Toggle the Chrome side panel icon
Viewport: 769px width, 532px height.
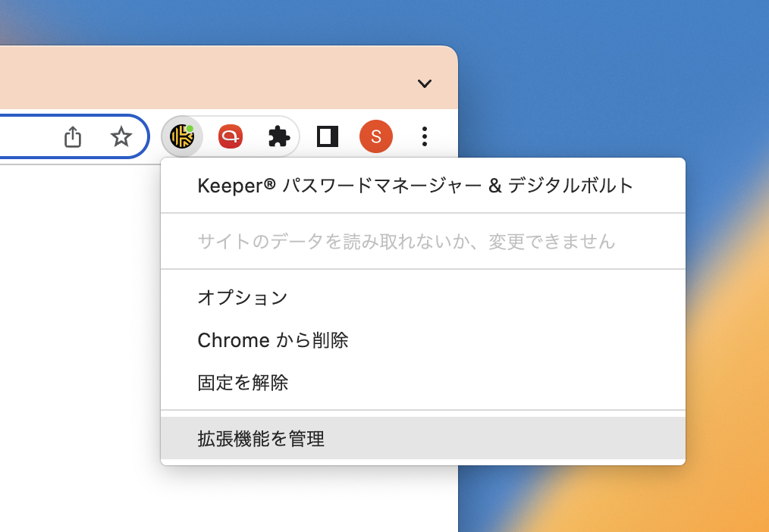[328, 136]
